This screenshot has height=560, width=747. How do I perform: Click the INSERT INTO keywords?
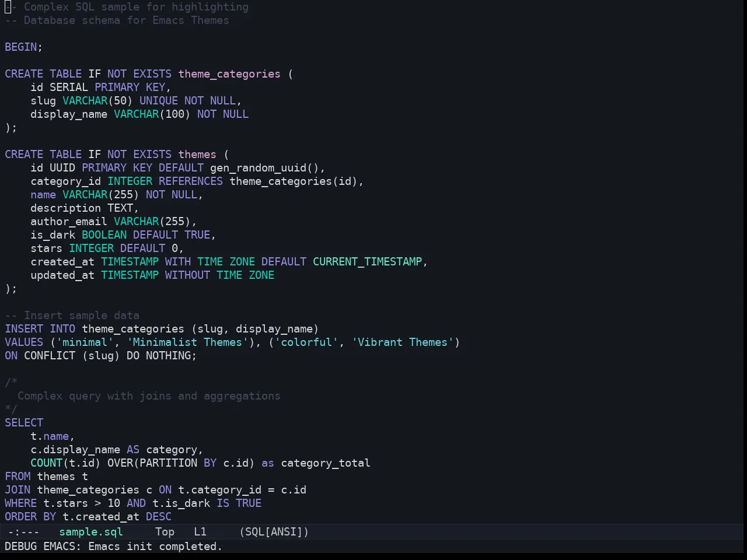(40, 329)
